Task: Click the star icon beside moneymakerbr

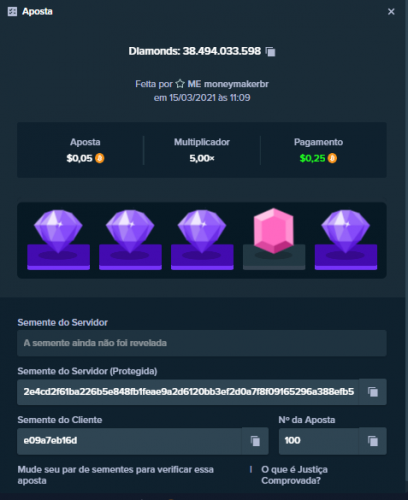Action: pos(180,84)
